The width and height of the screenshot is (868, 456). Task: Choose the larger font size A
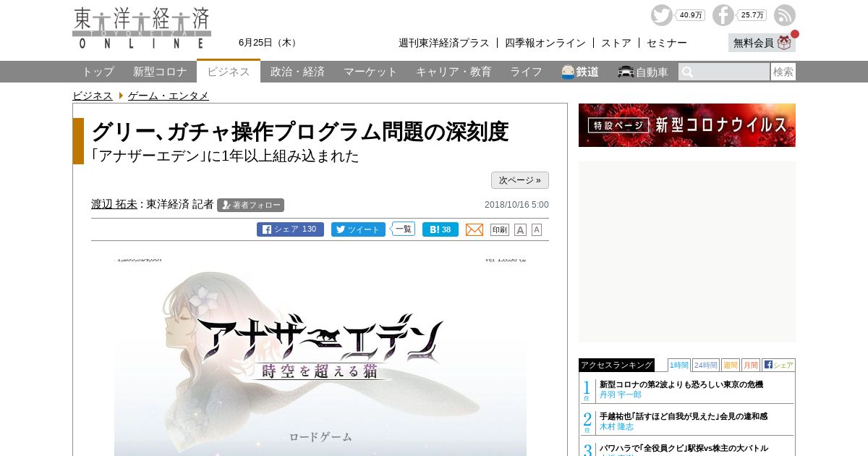coord(520,229)
